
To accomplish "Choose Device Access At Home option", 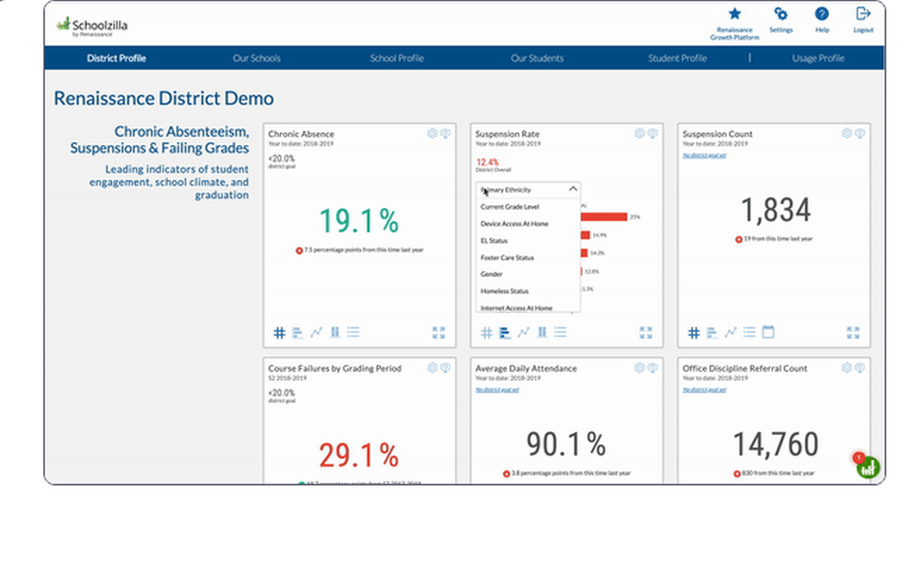I will pos(515,224).
